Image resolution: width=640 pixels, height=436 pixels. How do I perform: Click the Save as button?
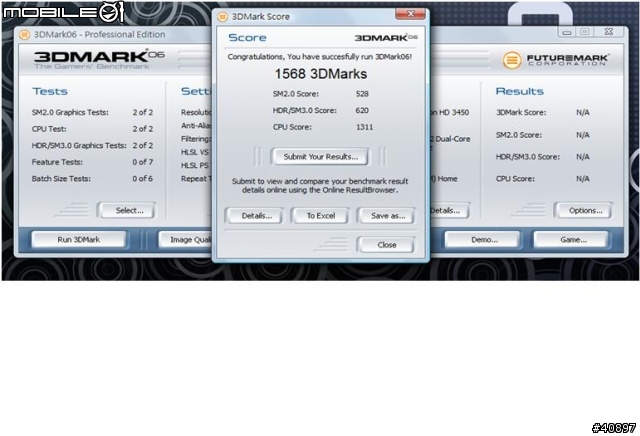coord(388,216)
